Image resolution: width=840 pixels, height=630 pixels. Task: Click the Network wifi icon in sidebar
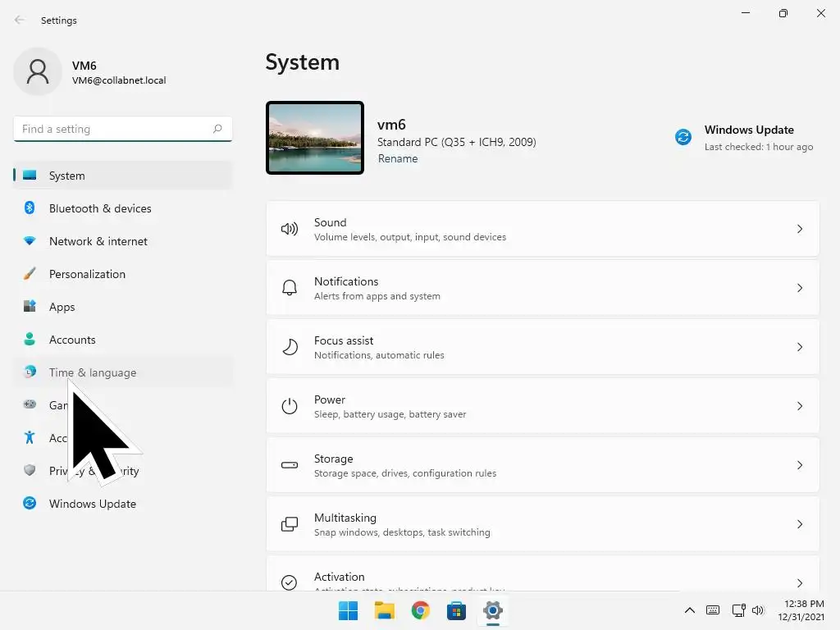(30, 240)
